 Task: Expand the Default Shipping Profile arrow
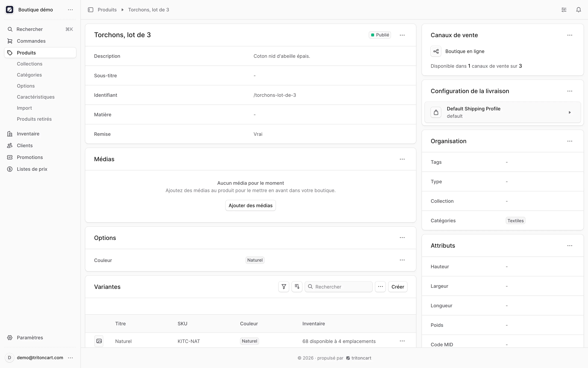click(570, 112)
